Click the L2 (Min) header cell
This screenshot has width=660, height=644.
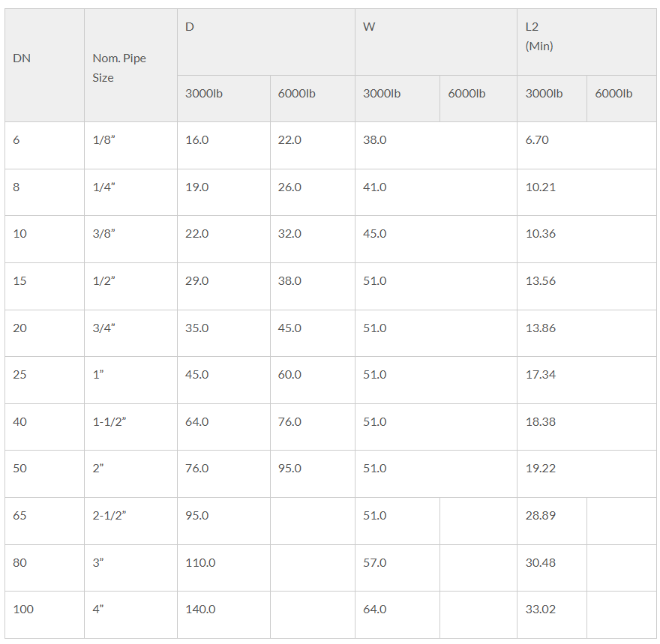coord(539,36)
